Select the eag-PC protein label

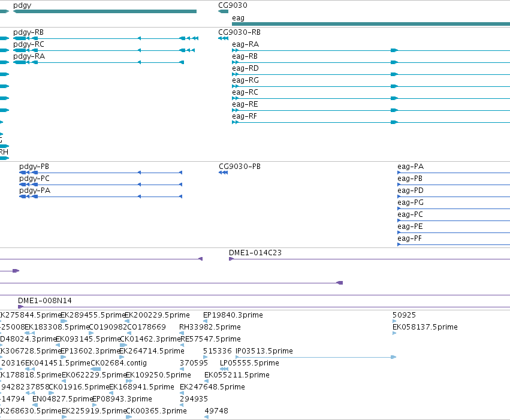pos(410,214)
